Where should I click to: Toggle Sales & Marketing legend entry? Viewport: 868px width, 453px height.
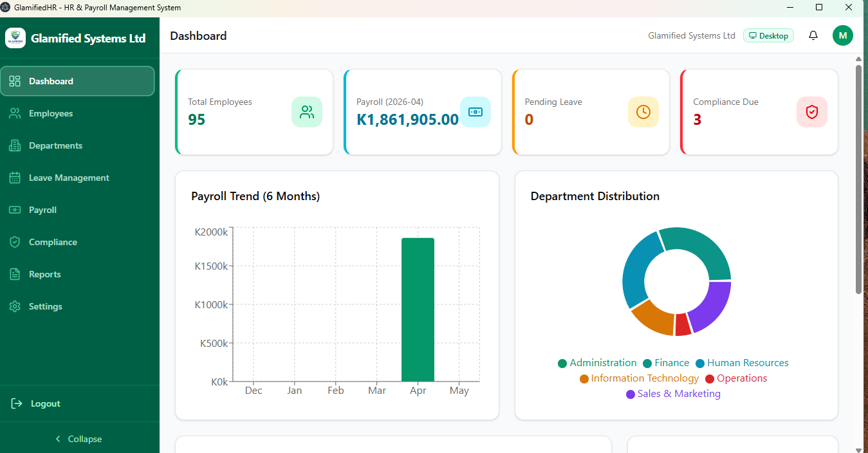(x=673, y=394)
